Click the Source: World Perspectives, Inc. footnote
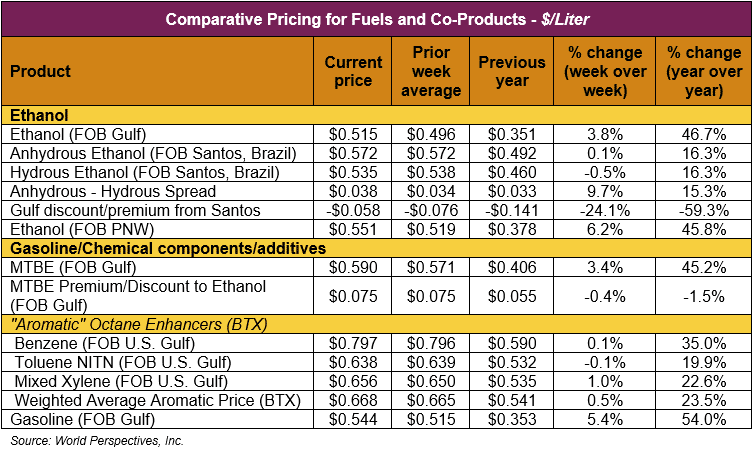This screenshot has height=450, width=753. 97,439
